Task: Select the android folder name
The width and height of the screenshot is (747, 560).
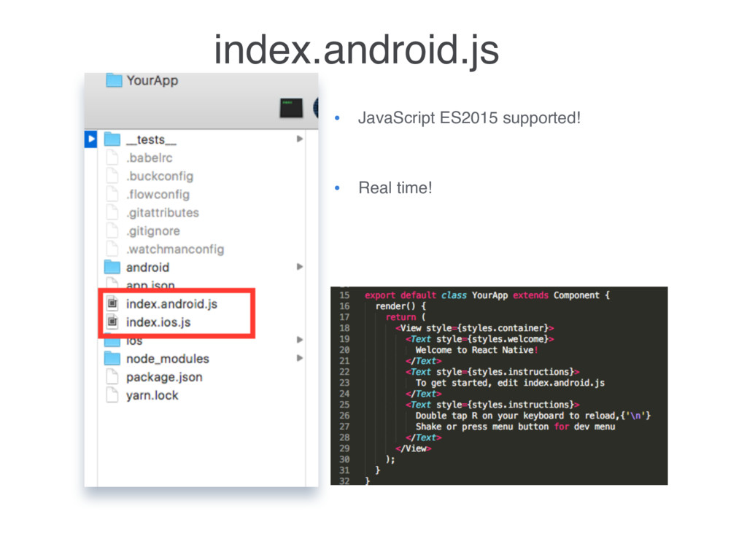Action: [x=147, y=267]
